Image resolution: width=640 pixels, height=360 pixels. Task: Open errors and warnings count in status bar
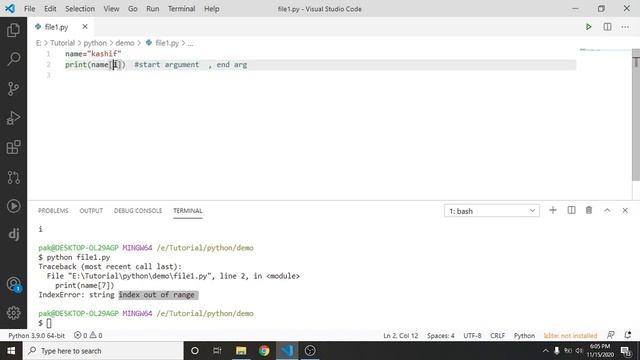[88, 336]
